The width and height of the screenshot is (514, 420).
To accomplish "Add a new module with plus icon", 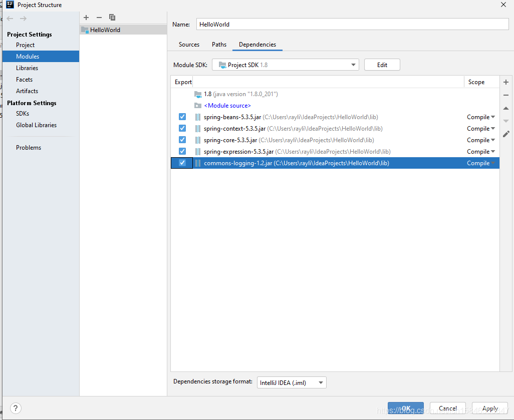I will [x=86, y=18].
